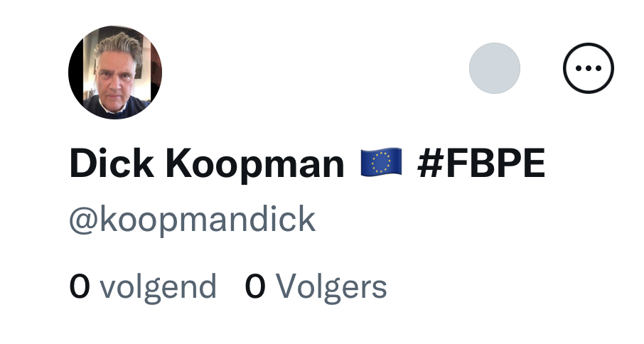644x344 pixels.
Task: Click the EU flag emoji in name
Action: click(x=381, y=163)
